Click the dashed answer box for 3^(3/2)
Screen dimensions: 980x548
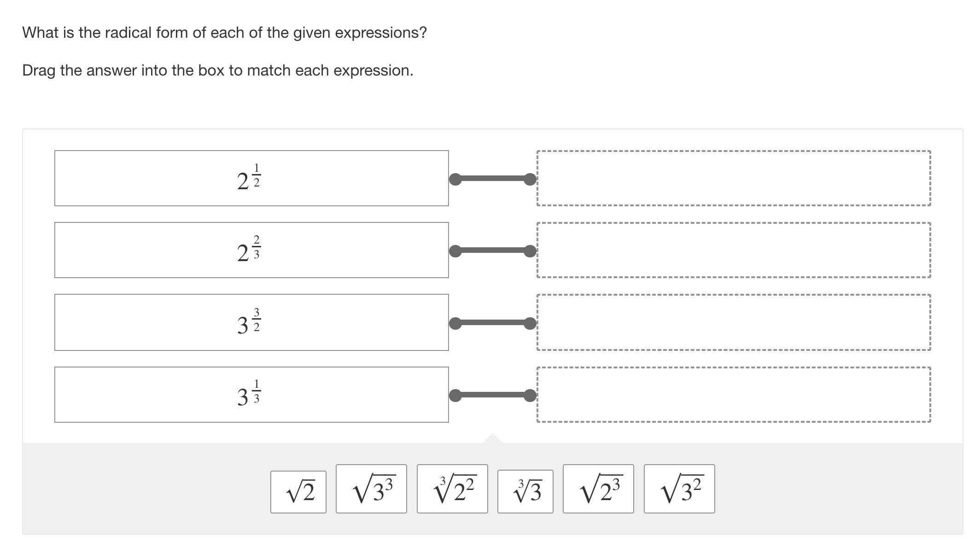[733, 322]
